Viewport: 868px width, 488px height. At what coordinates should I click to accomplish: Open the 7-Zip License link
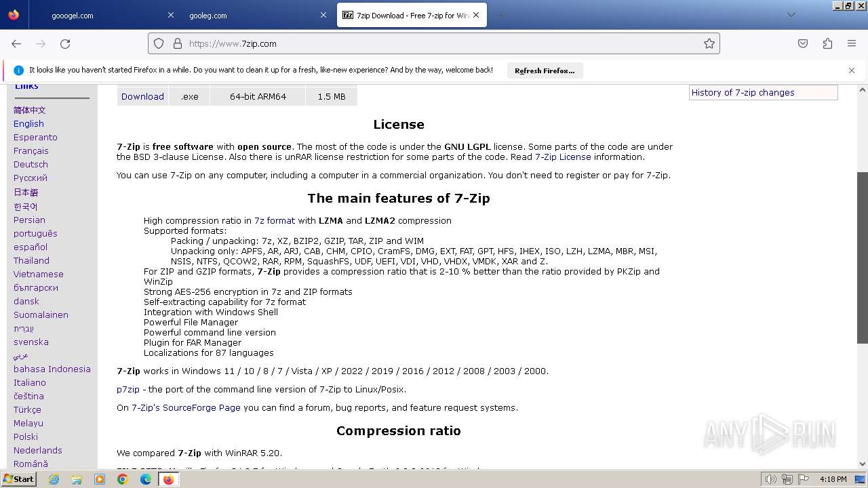pos(563,157)
